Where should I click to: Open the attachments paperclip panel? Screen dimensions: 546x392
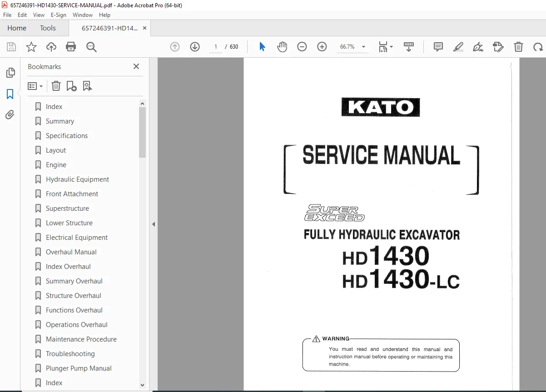point(10,115)
